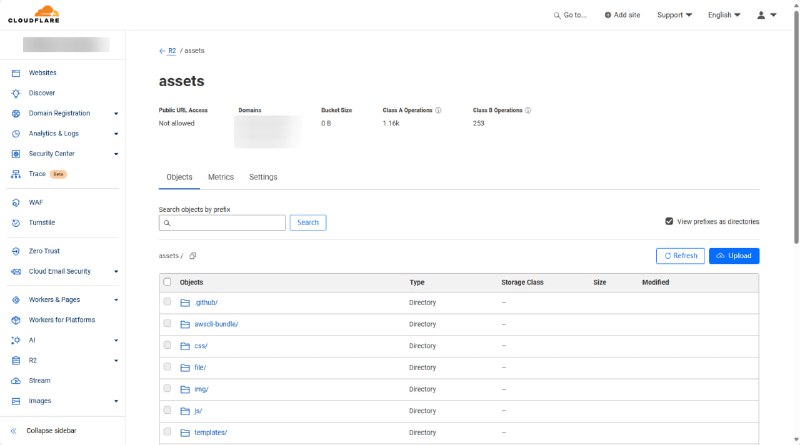Screen dimensions: 800x445
Task: Open Discover via its lightbulb icon
Action: coord(15,93)
